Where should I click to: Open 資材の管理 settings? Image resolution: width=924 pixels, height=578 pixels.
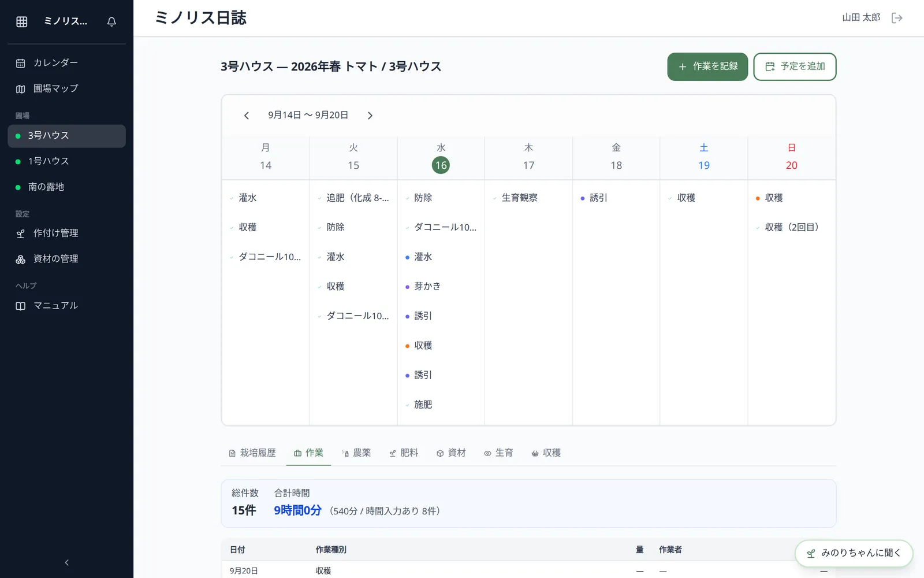66,259
